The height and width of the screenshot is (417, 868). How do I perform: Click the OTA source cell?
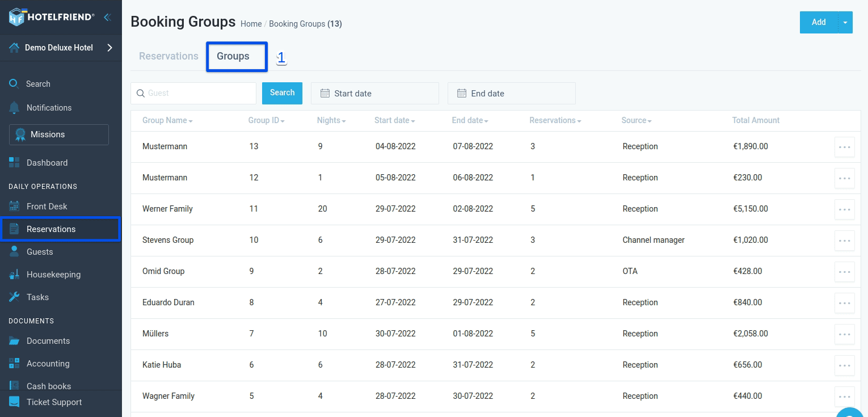tap(630, 271)
